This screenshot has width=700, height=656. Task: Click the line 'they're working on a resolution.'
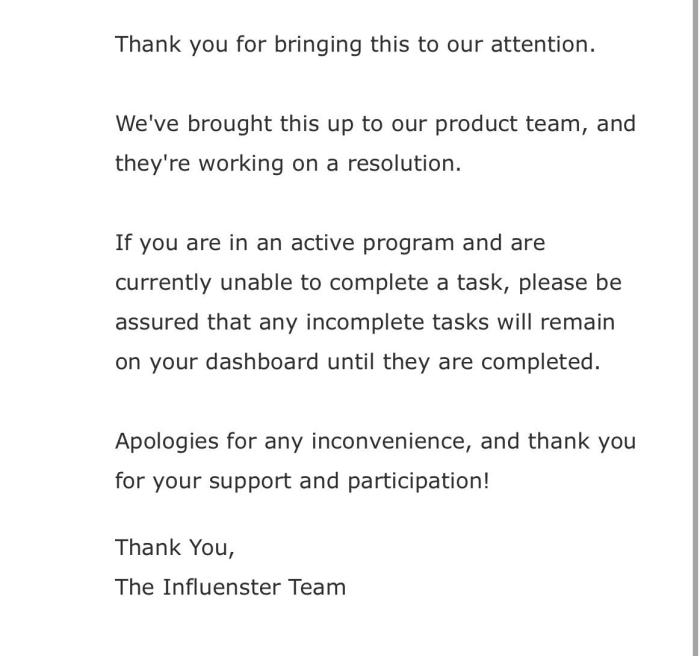(288, 163)
